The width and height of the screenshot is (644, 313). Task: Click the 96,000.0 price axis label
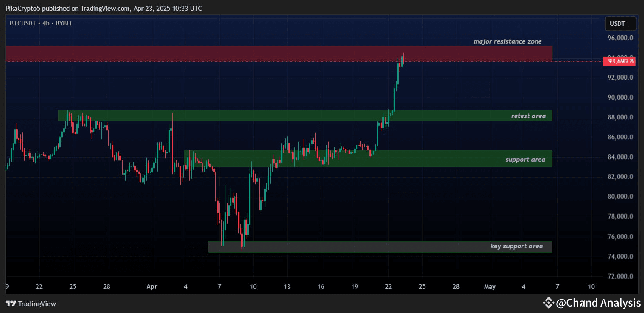pos(620,38)
